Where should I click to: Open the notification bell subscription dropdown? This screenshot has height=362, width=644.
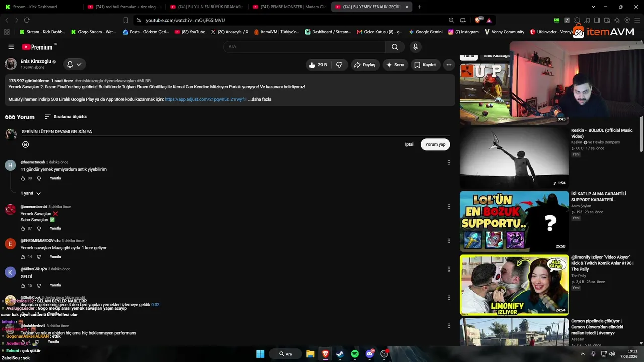[x=74, y=64]
